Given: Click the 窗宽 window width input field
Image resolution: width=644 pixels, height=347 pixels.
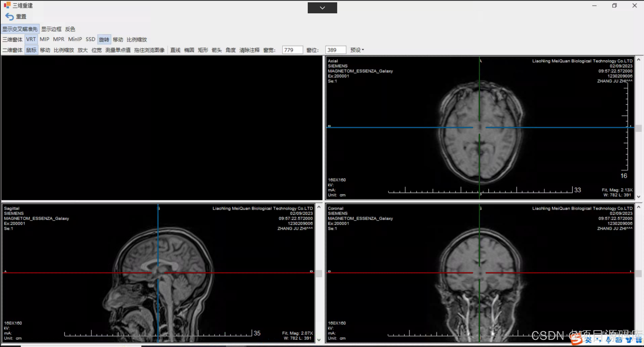Looking at the screenshot, I should [x=292, y=50].
